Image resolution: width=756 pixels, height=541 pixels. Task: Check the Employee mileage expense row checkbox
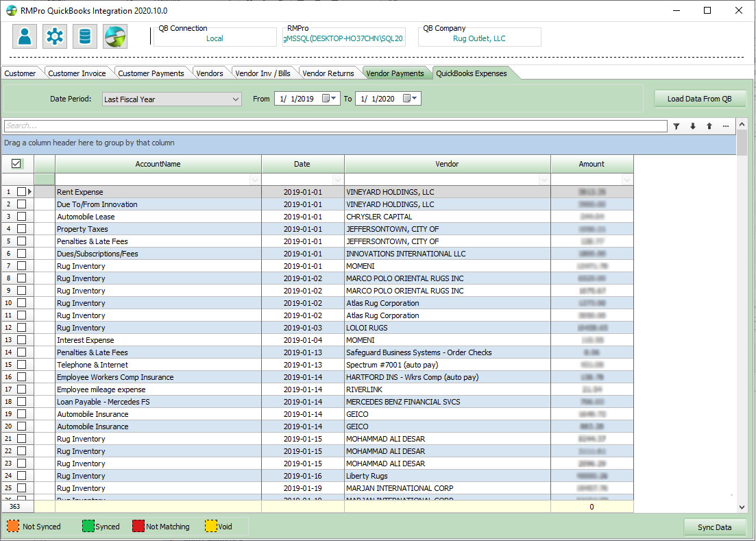click(22, 389)
